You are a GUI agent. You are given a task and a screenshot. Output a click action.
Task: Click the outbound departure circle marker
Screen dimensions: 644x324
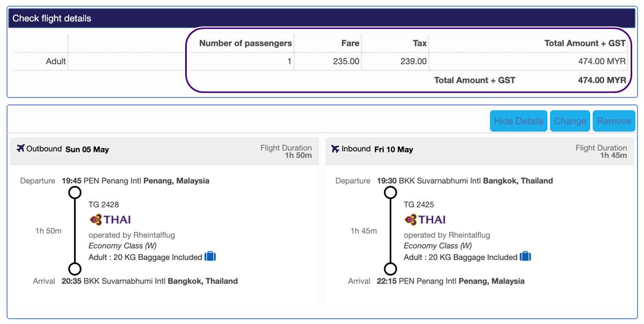point(75,192)
